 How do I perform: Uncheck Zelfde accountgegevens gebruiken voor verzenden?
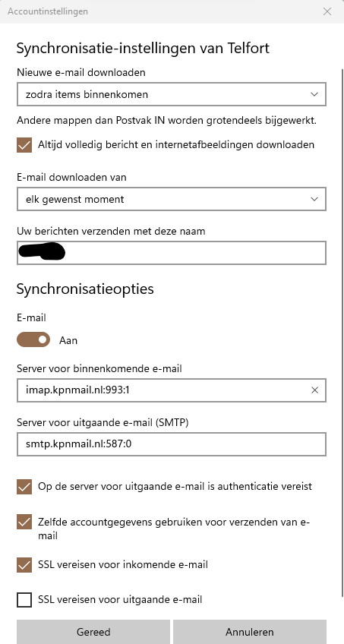click(x=24, y=522)
